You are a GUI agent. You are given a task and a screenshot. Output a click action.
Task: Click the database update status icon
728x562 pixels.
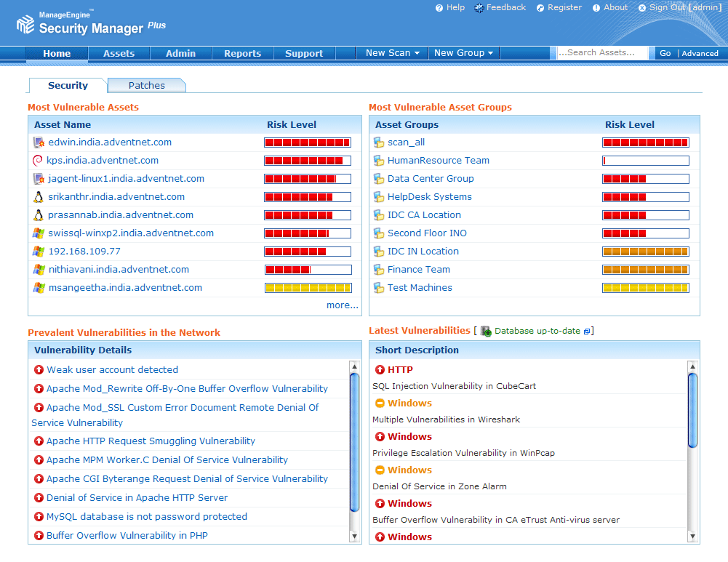[486, 331]
